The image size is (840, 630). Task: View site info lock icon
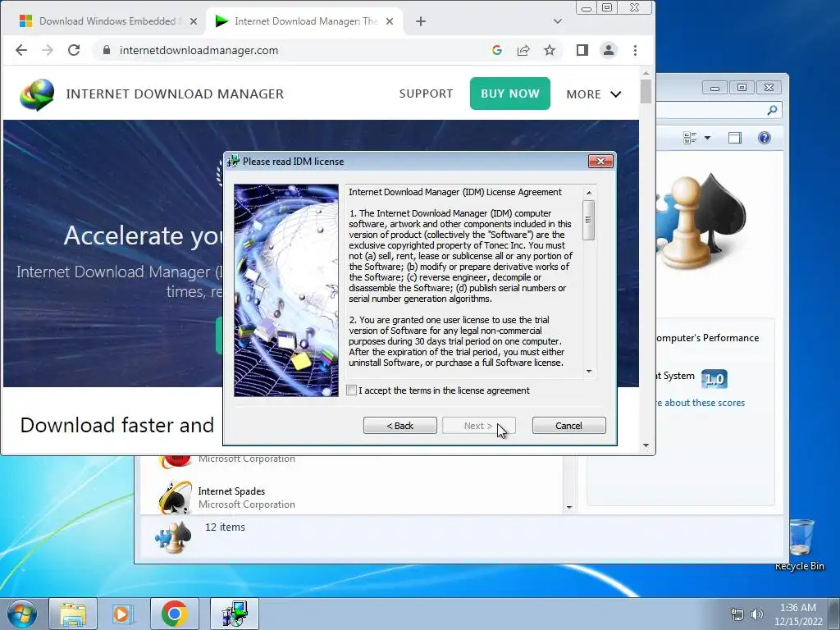[x=107, y=50]
